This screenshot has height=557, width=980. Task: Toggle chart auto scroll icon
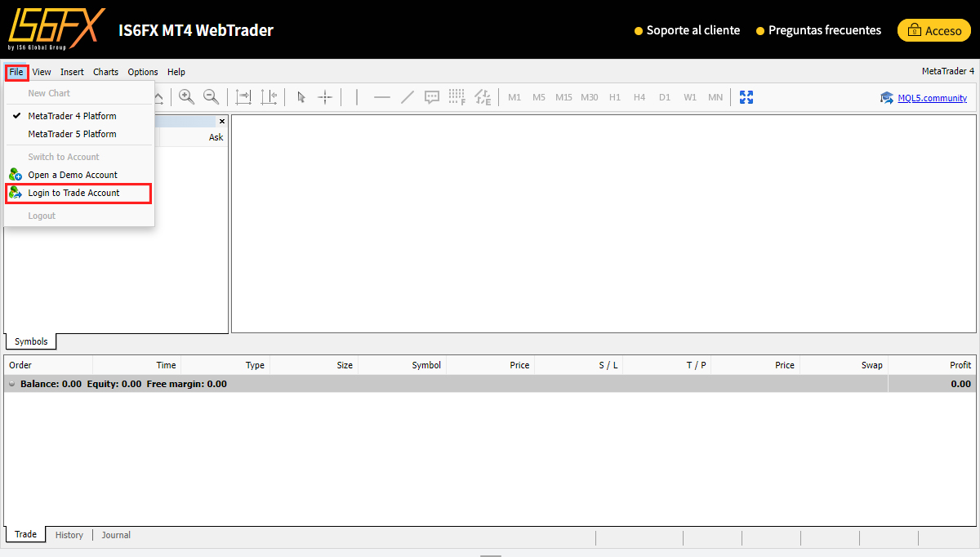243,97
